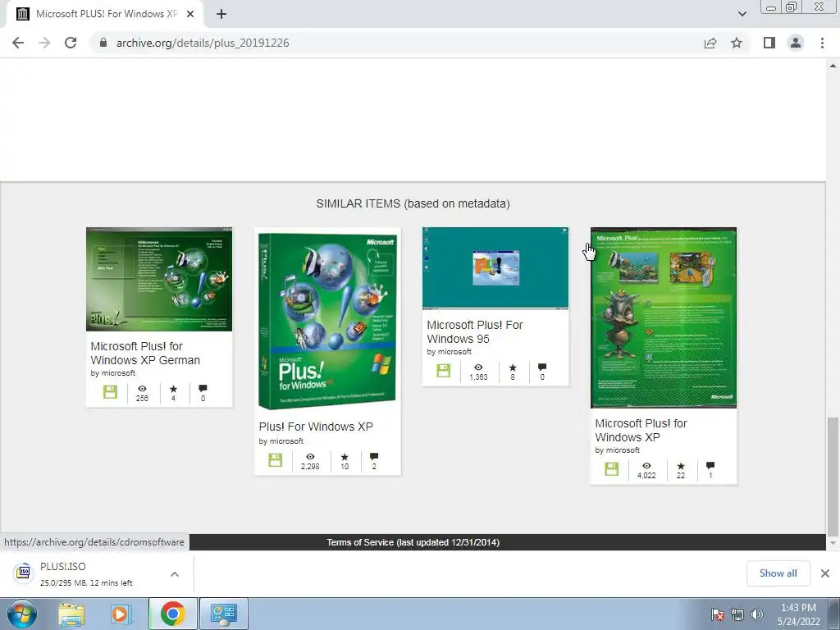The height and width of the screenshot is (630, 840).
Task: Open the Microsoft Plus! For Windows 95 thumbnail
Action: [495, 268]
